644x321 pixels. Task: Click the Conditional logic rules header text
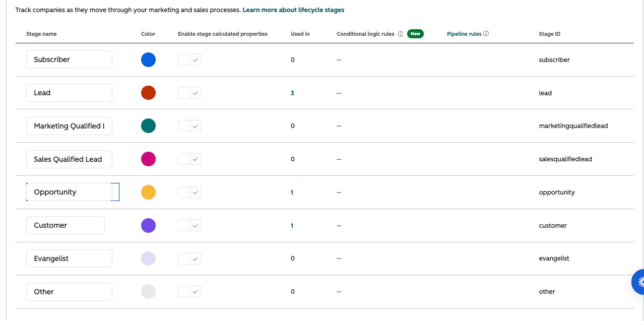pyautogui.click(x=365, y=34)
